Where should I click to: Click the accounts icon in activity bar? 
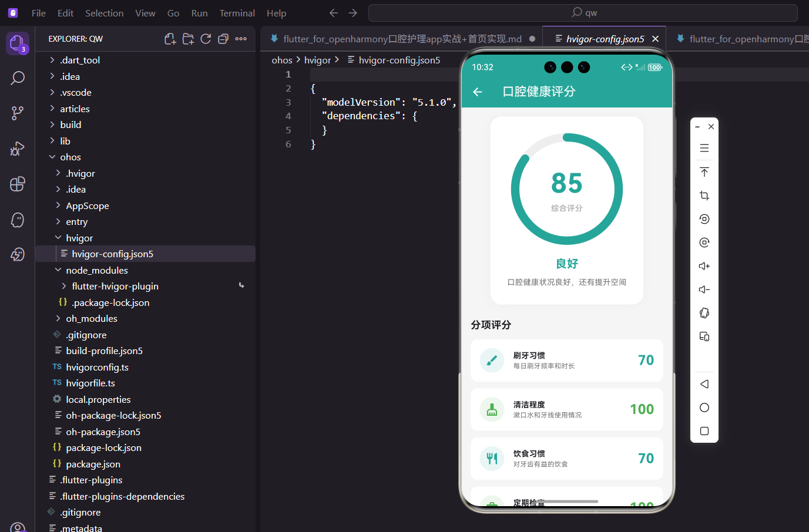(x=18, y=527)
